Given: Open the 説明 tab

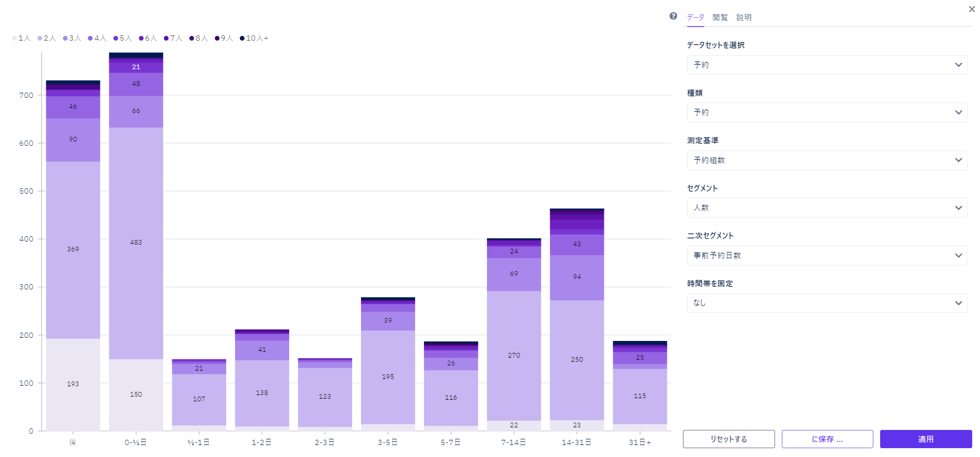Looking at the screenshot, I should [x=744, y=18].
